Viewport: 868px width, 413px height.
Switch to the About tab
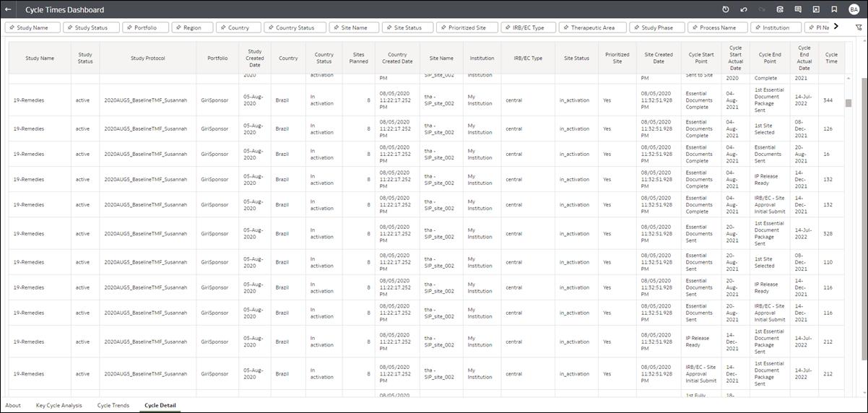pos(13,405)
